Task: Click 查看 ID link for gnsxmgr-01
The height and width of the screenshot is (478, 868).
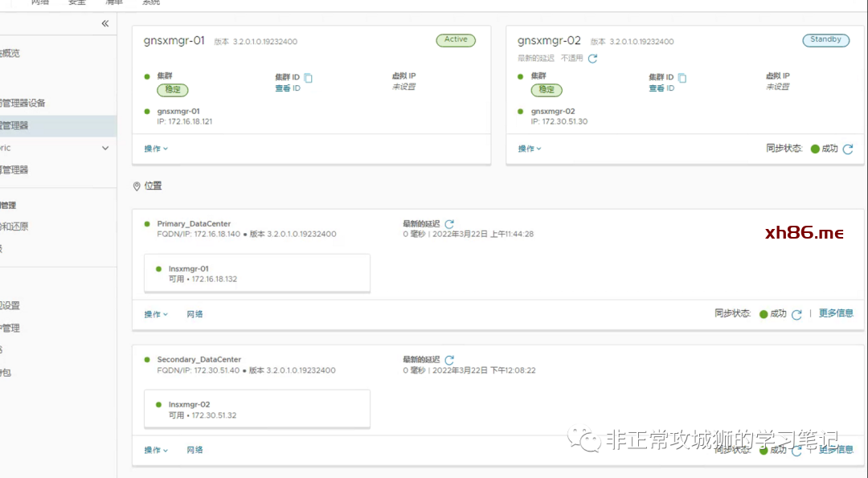Action: pos(287,88)
